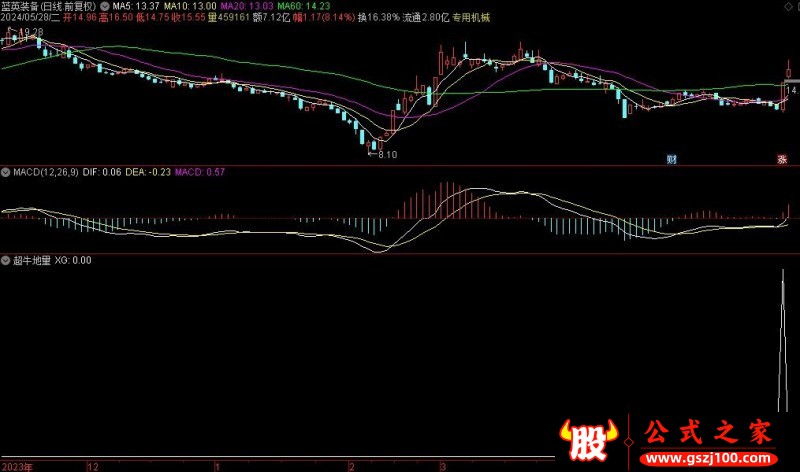Select the MACD(12,26,9) indicator name
Viewport: 800px width, 472px height.
point(46,172)
